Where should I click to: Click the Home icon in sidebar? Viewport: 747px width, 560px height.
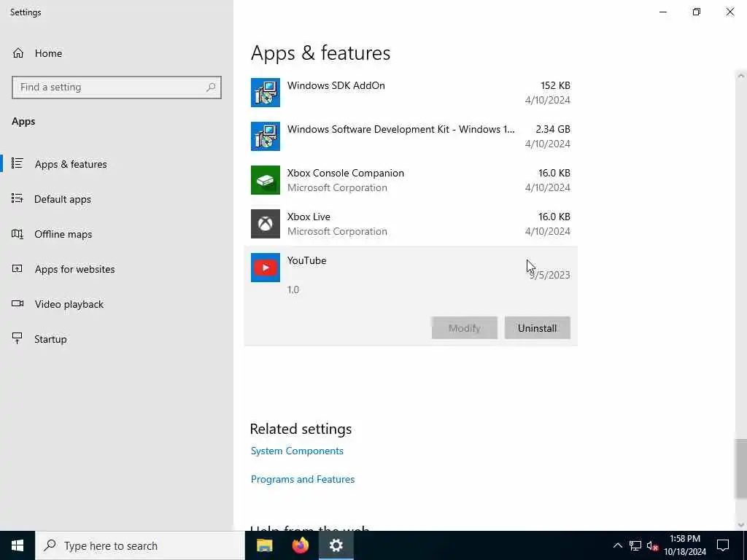(18, 53)
